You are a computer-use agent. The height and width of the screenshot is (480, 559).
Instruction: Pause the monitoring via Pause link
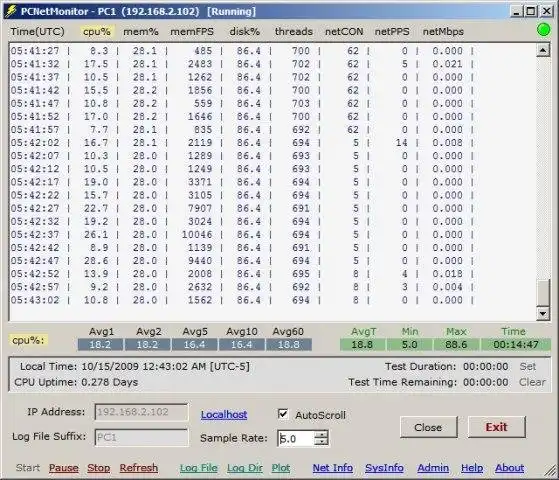point(64,468)
